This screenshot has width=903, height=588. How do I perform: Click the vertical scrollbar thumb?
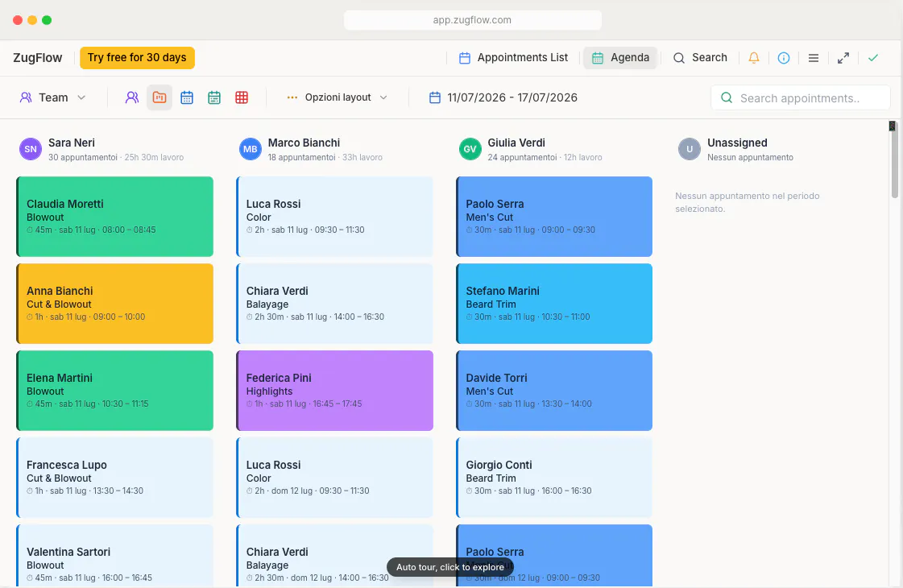894,160
